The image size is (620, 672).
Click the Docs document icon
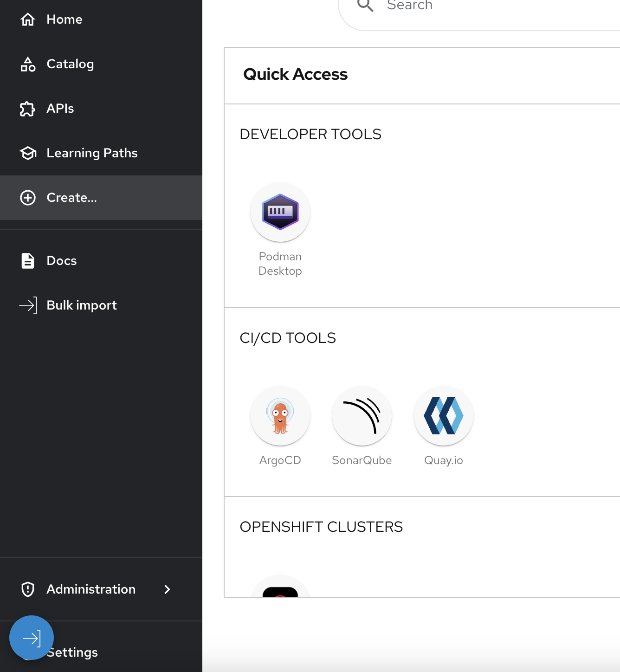(28, 261)
